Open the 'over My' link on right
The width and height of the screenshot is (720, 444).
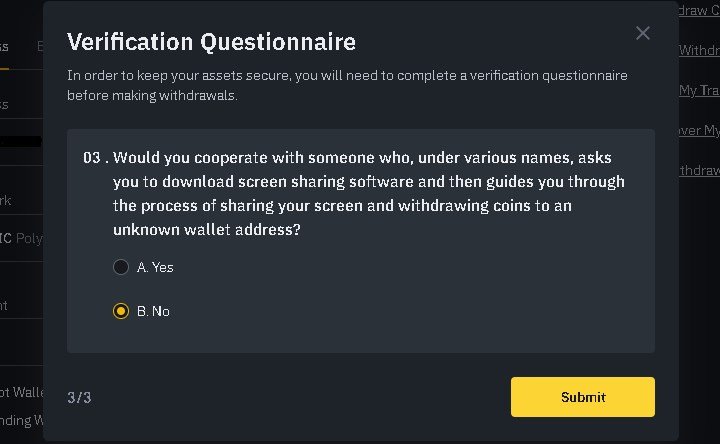pyautogui.click(x=699, y=130)
